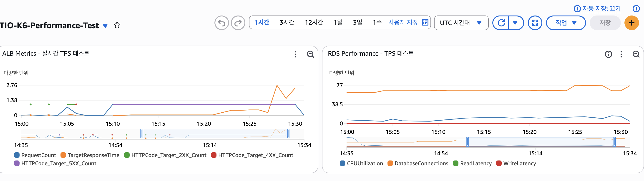Toggle TargetResponseTime legend series
Screen dimensions: 644x181
pyautogui.click(x=90, y=155)
